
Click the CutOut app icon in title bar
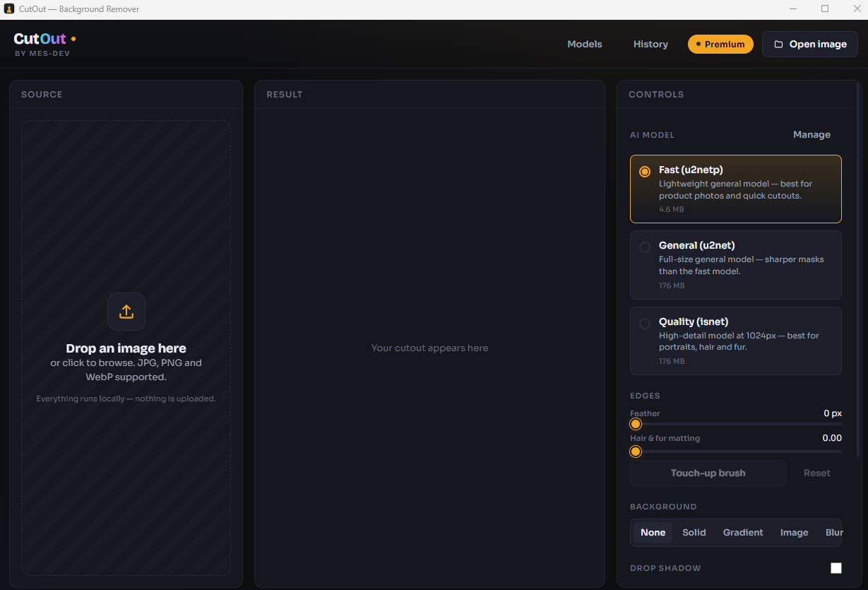coord(9,9)
